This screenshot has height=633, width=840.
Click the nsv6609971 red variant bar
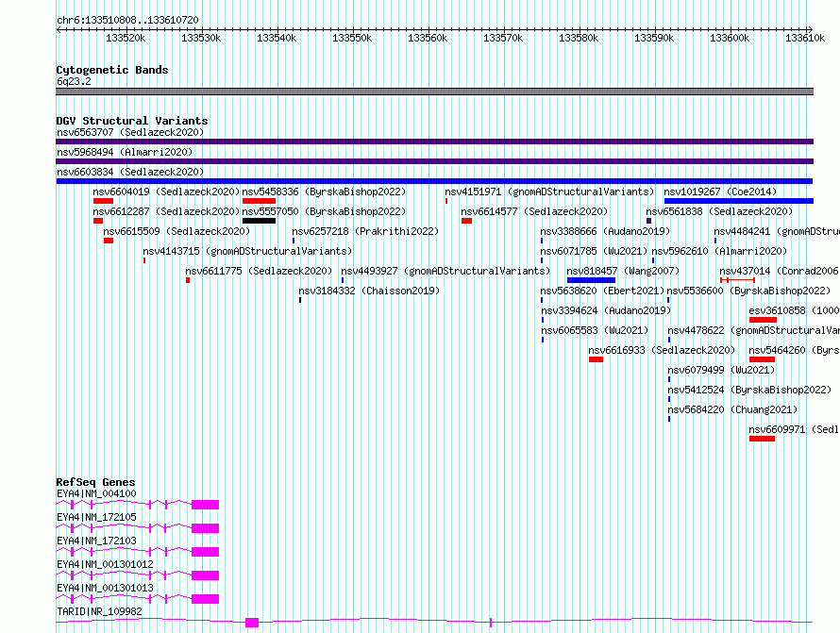tap(762, 439)
